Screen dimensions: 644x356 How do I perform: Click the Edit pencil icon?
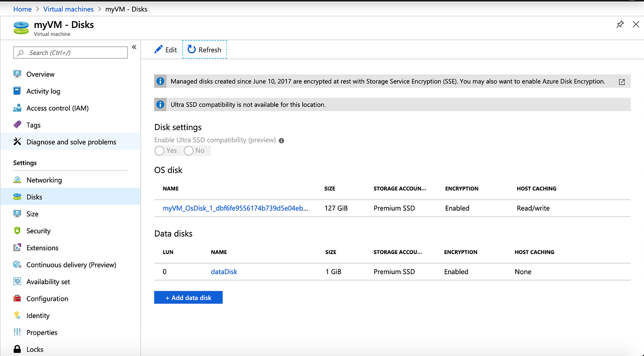click(x=158, y=49)
